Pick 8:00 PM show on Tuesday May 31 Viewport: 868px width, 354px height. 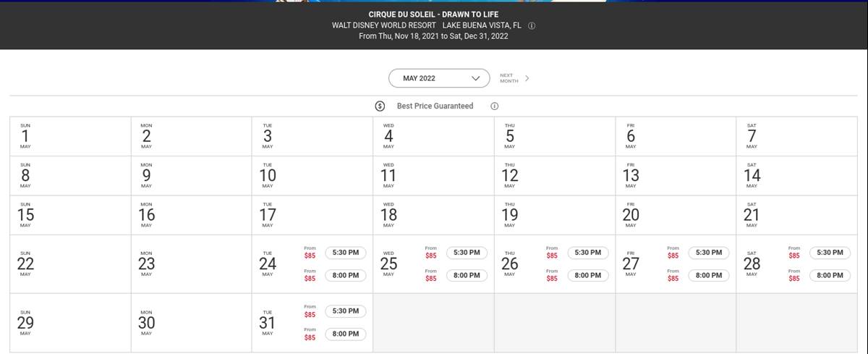(x=346, y=334)
